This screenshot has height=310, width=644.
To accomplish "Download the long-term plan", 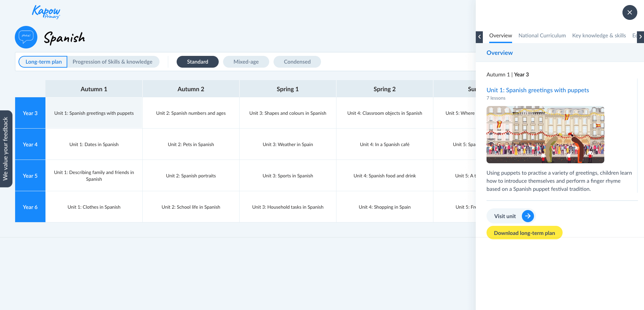I will 524,233.
